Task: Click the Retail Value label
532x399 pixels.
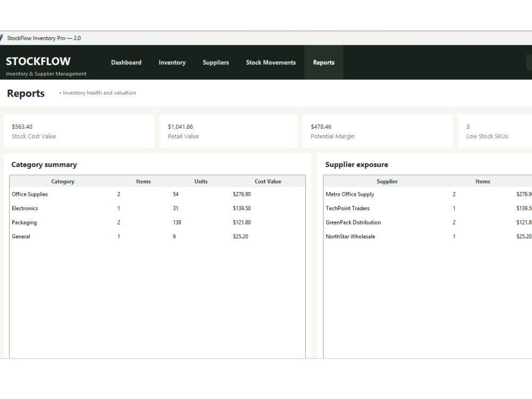Action: tap(183, 136)
